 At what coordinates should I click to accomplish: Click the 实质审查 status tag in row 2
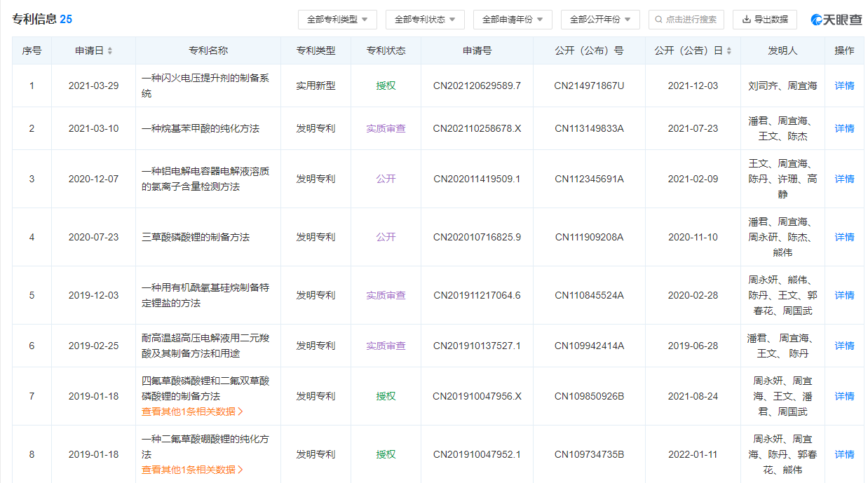point(385,128)
